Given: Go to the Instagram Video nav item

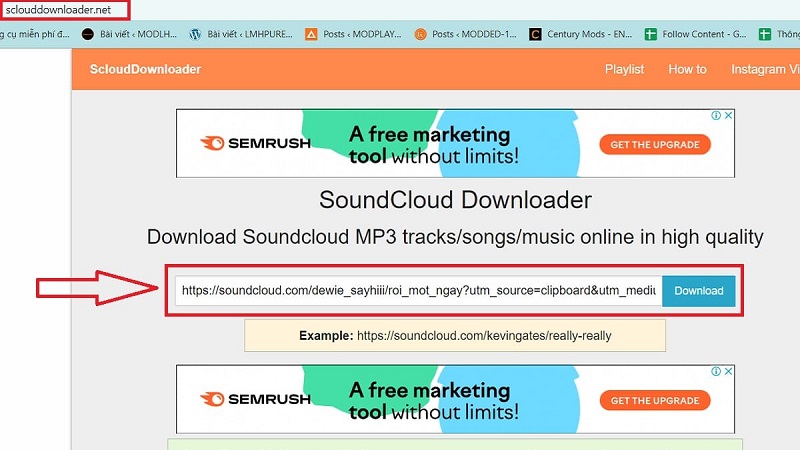Looking at the screenshot, I should click(x=765, y=69).
